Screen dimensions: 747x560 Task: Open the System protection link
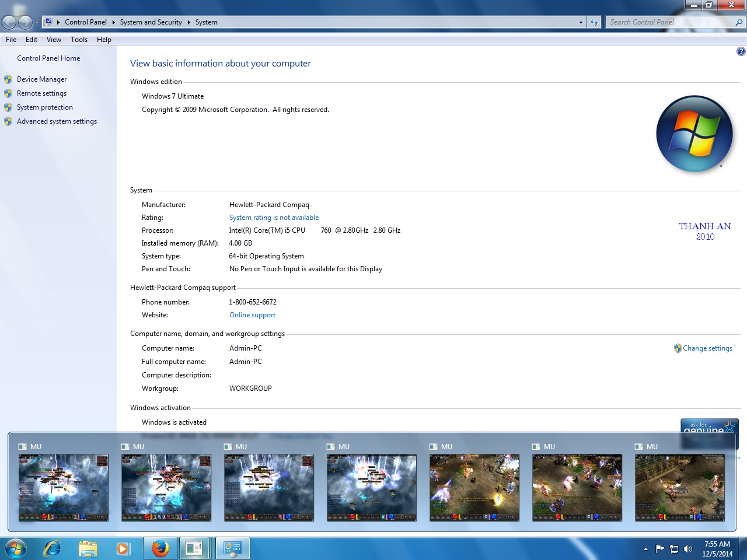pyautogui.click(x=45, y=107)
